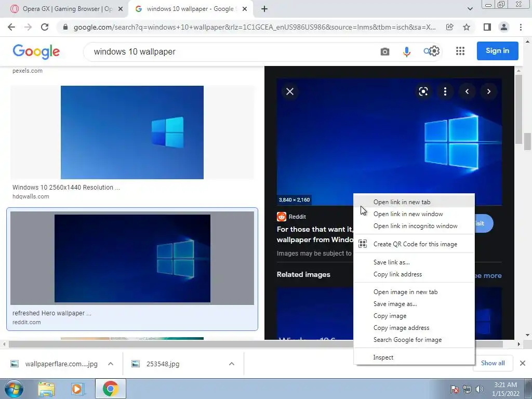The width and height of the screenshot is (532, 399).
Task: Open Google quick settings gear
Action: pos(435,51)
